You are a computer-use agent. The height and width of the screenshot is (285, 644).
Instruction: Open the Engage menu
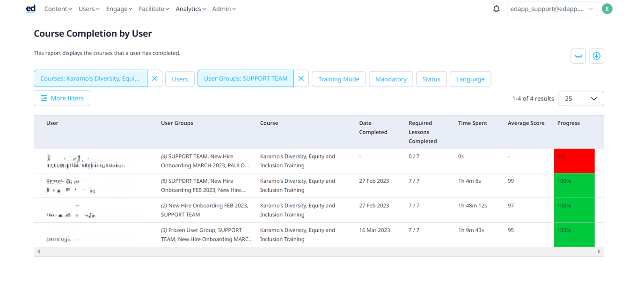click(119, 9)
